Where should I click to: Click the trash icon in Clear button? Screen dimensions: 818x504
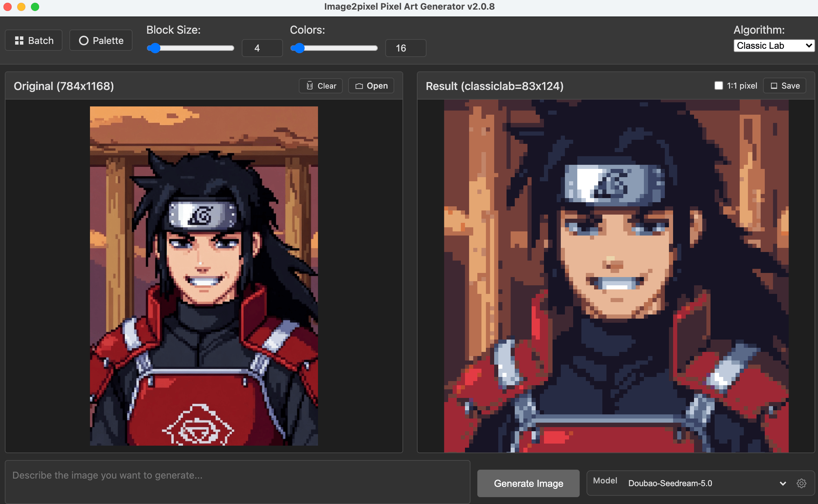tap(310, 86)
